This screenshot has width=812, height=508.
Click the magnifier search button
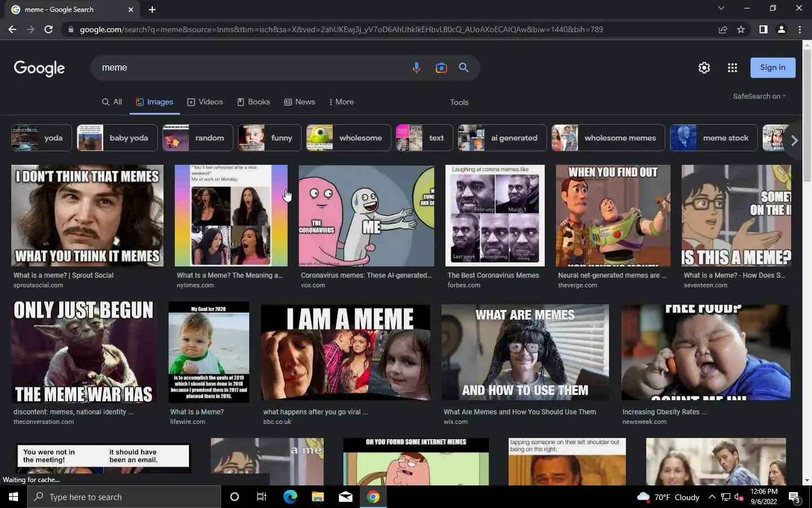(464, 68)
